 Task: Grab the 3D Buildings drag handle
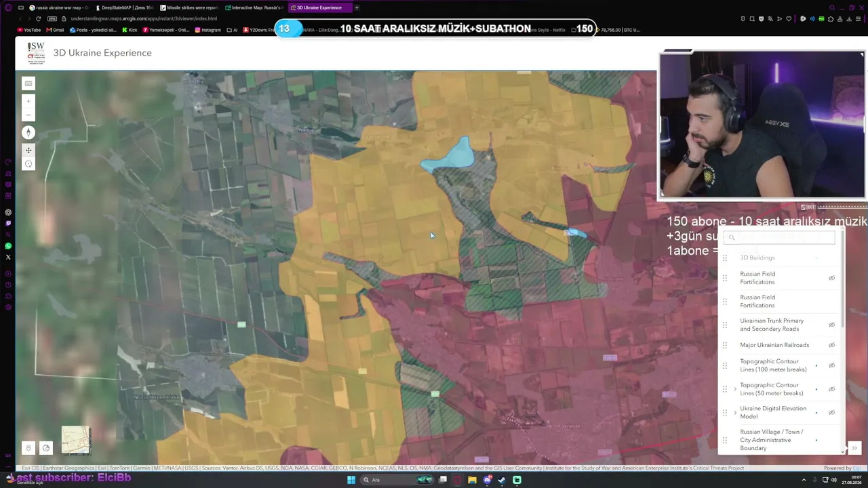pos(725,258)
